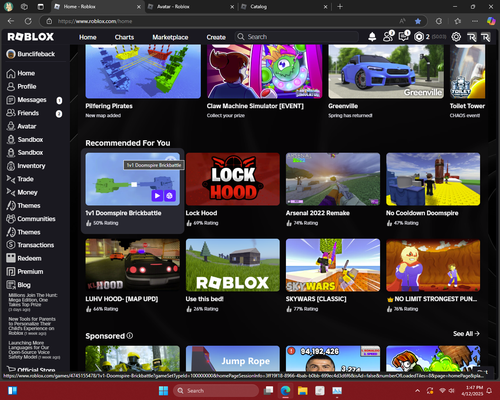Open Home in the top navigation
The height and width of the screenshot is (400, 500).
tap(88, 37)
